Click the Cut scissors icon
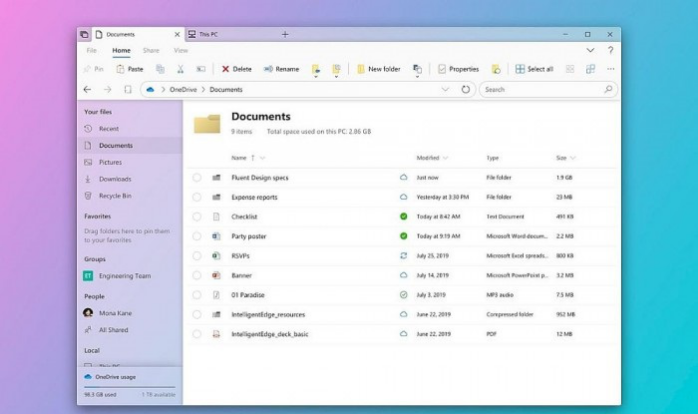698x414 pixels. click(x=180, y=69)
